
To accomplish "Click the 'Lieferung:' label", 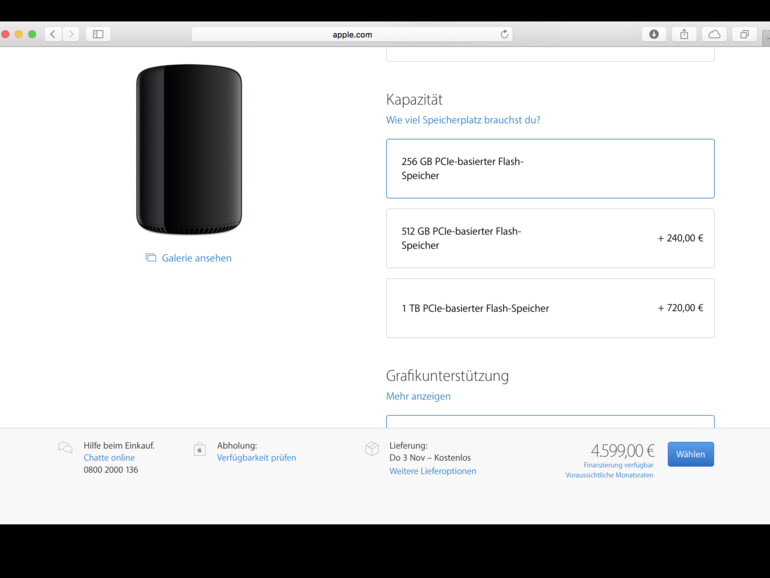I will point(409,445).
